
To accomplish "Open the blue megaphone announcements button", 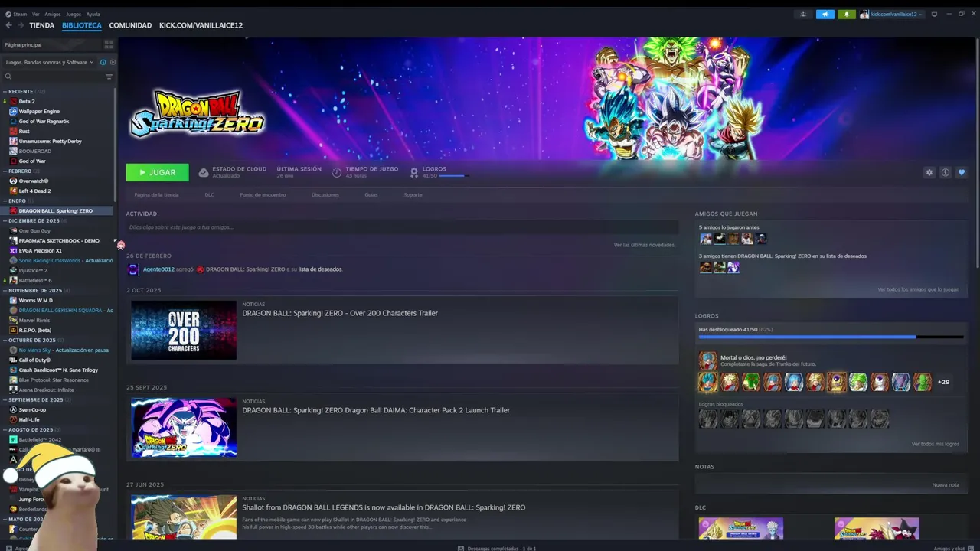I will [x=825, y=14].
